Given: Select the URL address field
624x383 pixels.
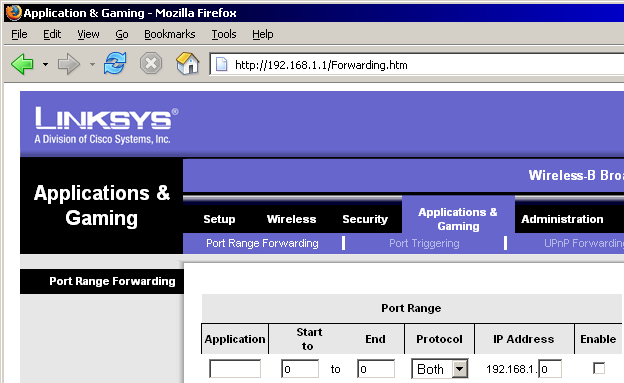Looking at the screenshot, I should [418, 64].
